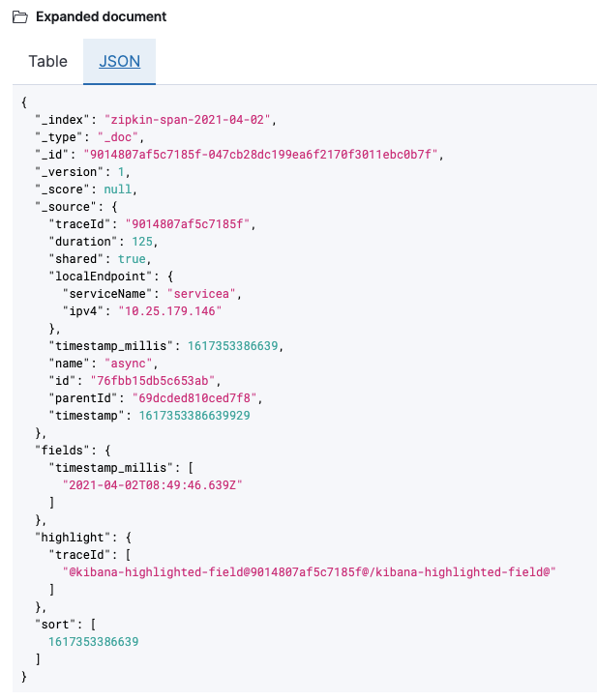Screen dimensions: 597x700
Task: Click the timestamp value 1617353386639929
Action: (x=194, y=416)
